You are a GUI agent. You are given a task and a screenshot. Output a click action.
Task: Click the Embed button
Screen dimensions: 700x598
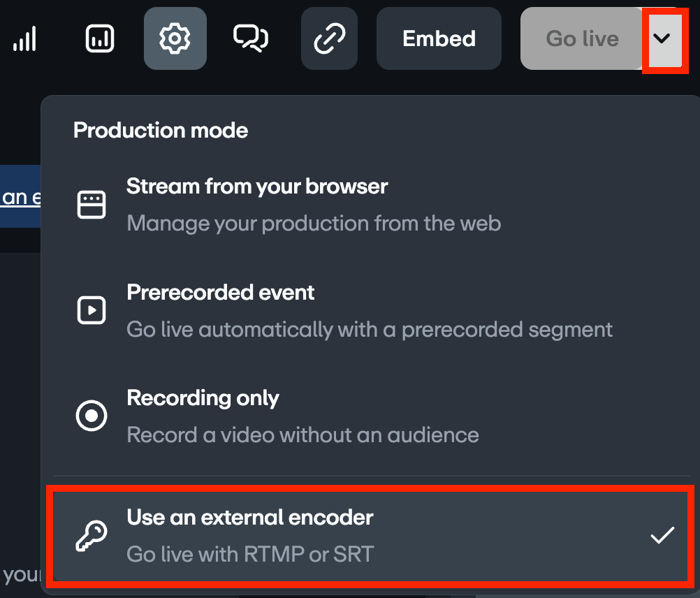439,38
